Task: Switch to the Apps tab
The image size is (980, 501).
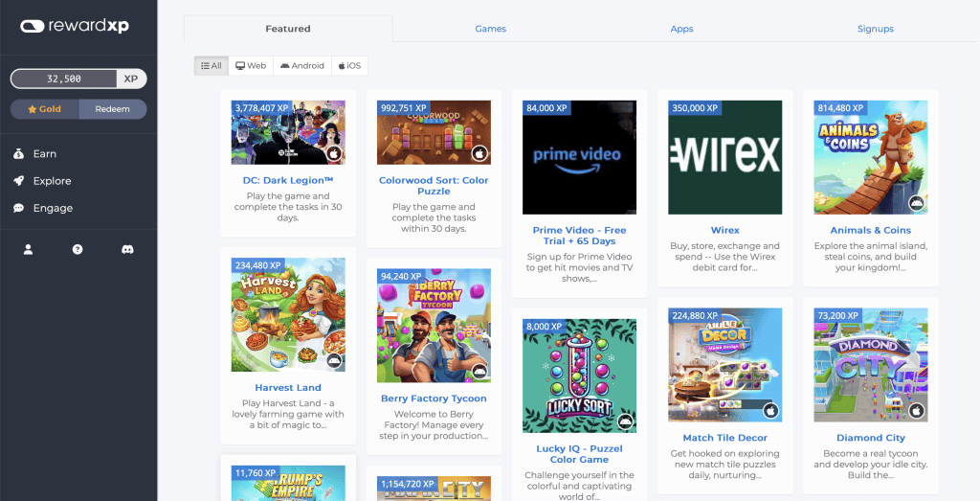Action: pyautogui.click(x=681, y=29)
